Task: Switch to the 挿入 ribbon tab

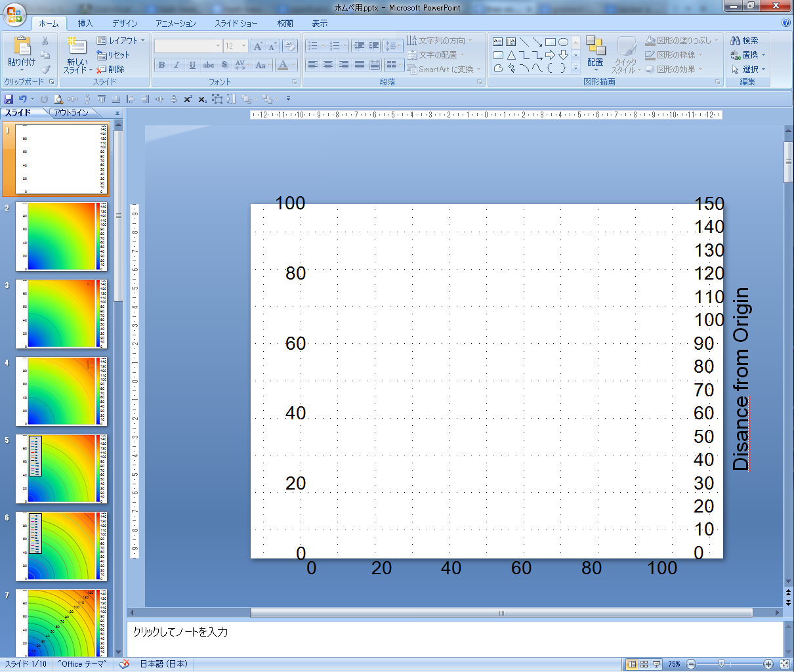Action: [x=85, y=23]
